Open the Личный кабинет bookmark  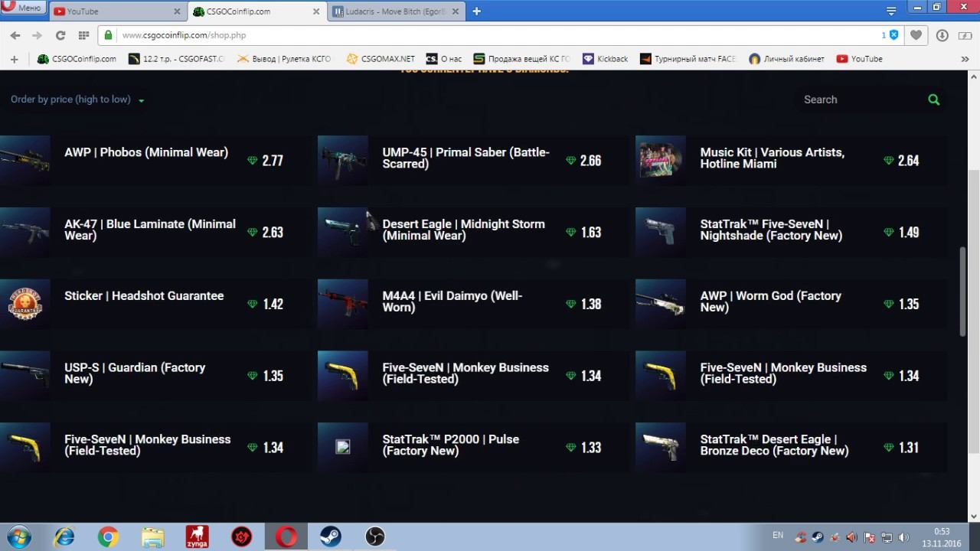point(786,59)
